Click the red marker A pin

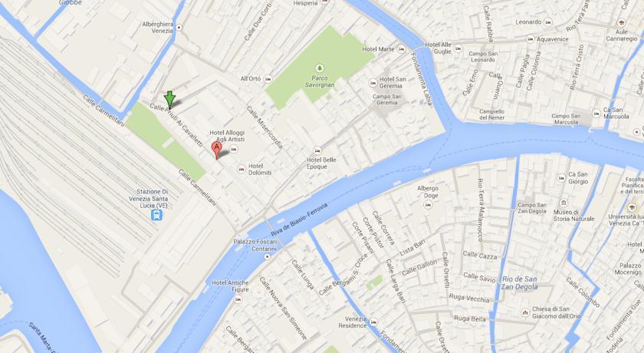216,150
